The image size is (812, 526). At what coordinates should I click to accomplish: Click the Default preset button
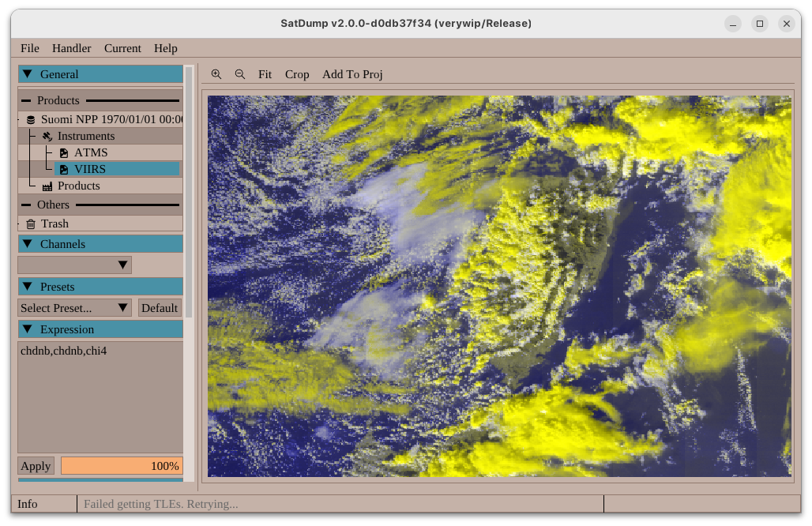160,308
